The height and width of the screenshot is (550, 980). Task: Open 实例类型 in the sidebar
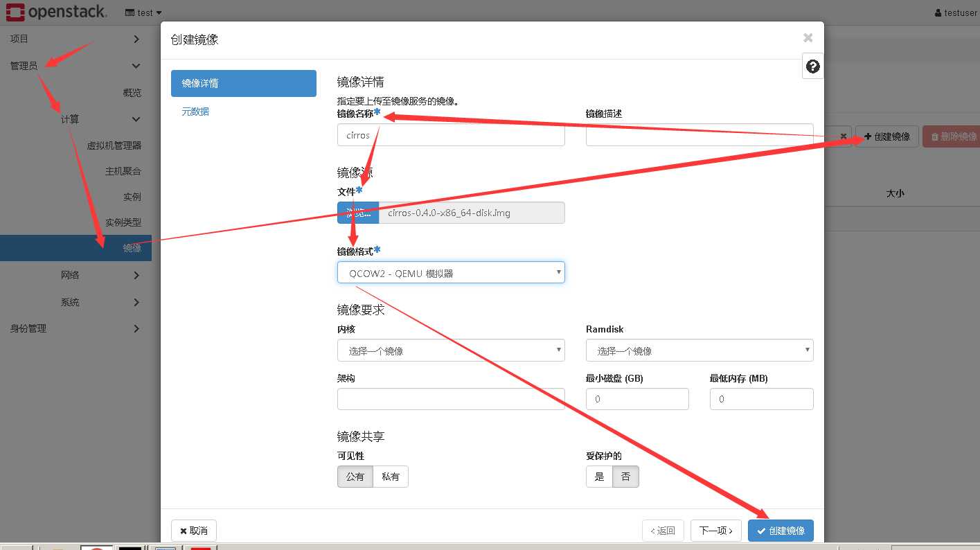pyautogui.click(x=123, y=222)
